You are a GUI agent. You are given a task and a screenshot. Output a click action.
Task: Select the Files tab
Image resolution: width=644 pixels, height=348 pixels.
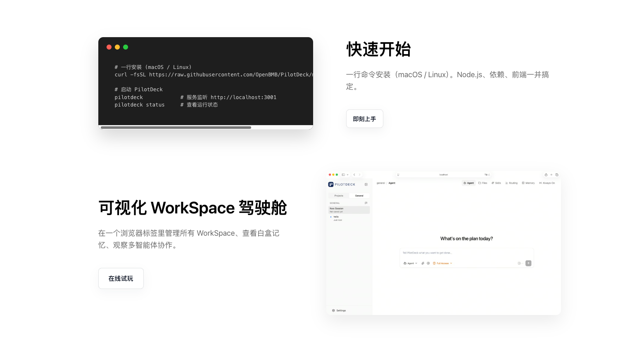click(483, 183)
